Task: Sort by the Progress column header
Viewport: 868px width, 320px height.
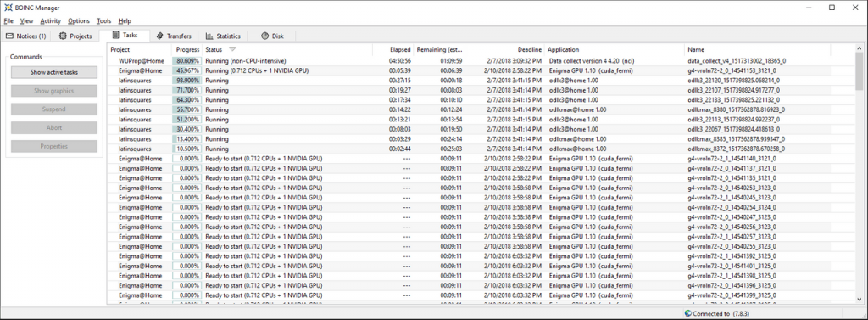Action: tap(187, 50)
